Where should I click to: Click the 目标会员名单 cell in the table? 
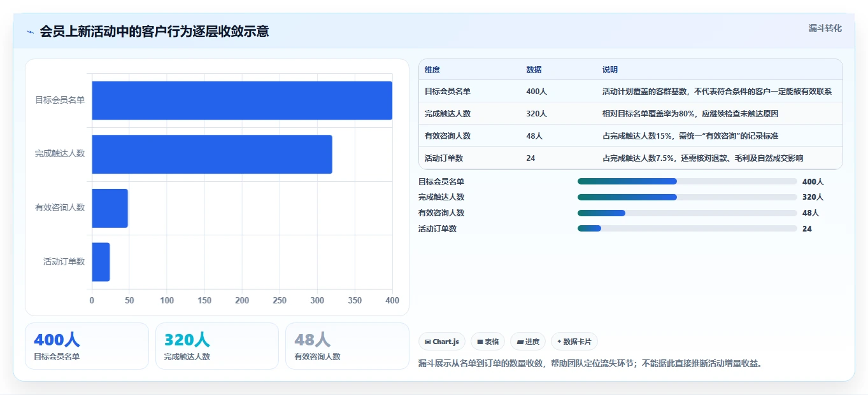(448, 92)
